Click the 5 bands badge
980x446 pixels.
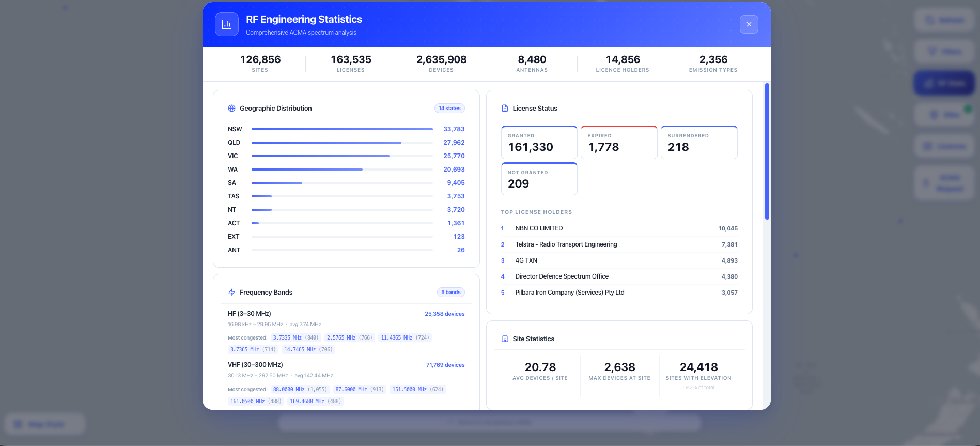451,293
